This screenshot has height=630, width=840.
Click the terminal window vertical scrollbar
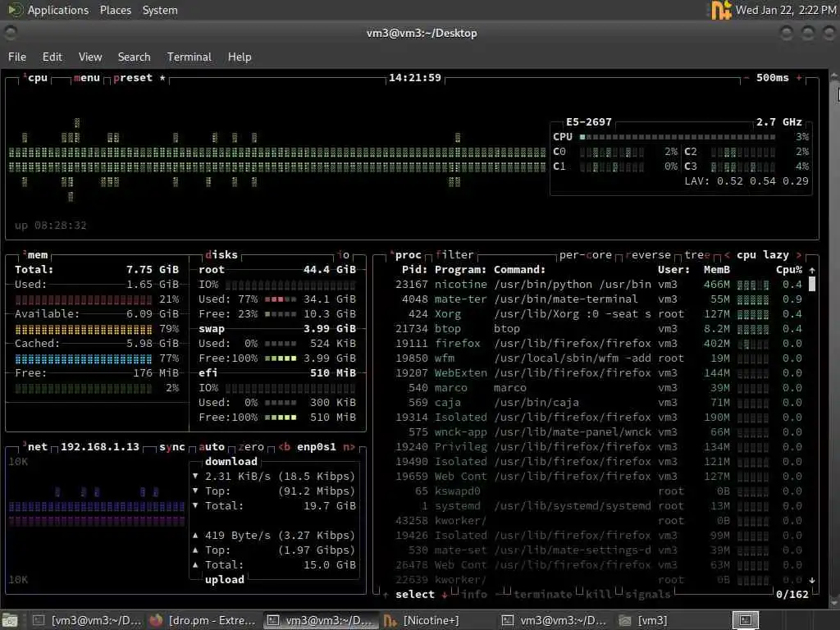(834, 339)
